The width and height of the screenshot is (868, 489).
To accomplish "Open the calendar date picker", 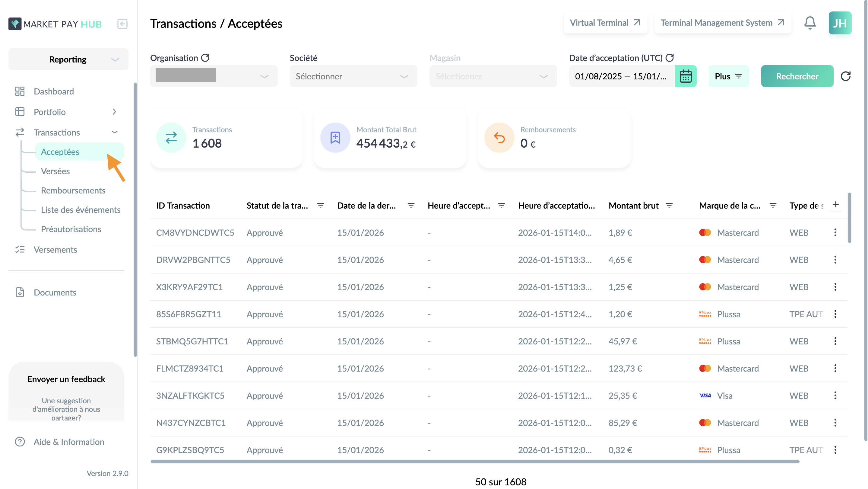I will 685,76.
